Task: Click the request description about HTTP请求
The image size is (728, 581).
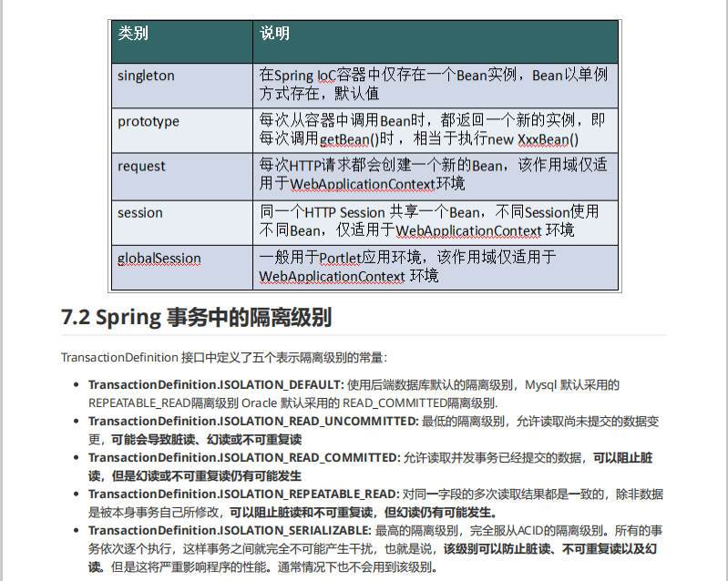Action: pos(436,177)
